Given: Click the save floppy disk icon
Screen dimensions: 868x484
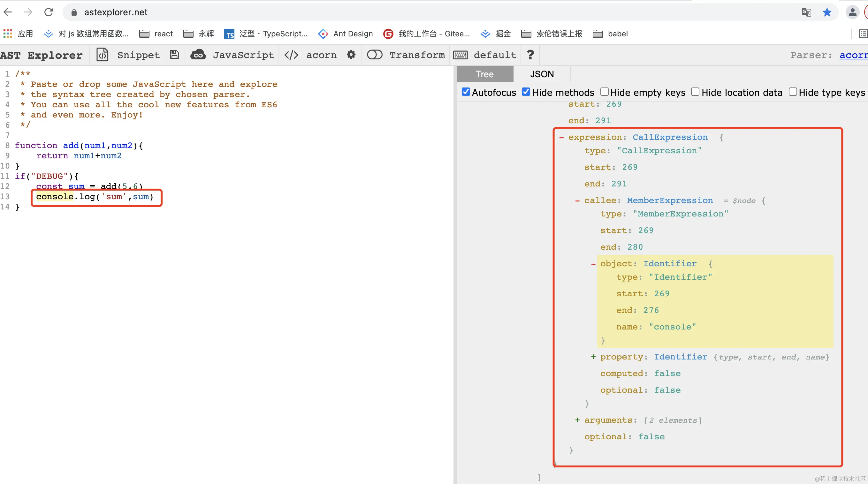Looking at the screenshot, I should tap(174, 55).
